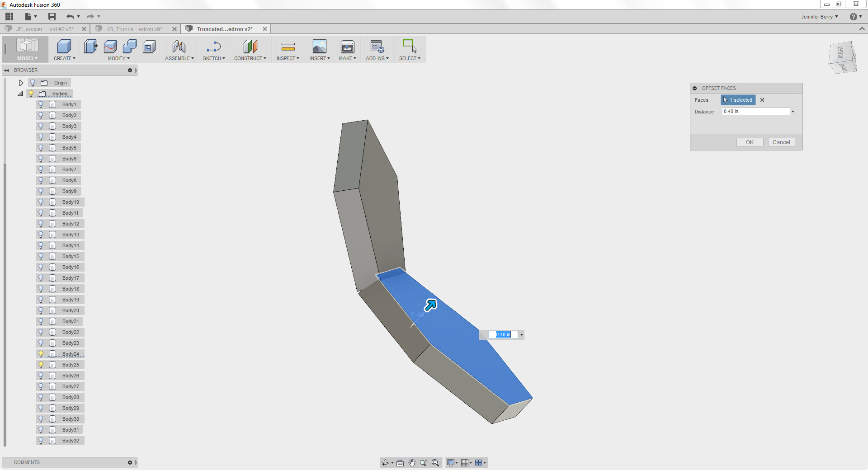Toggle visibility bulb of Origin folder
The width and height of the screenshot is (868, 470).
click(33, 83)
